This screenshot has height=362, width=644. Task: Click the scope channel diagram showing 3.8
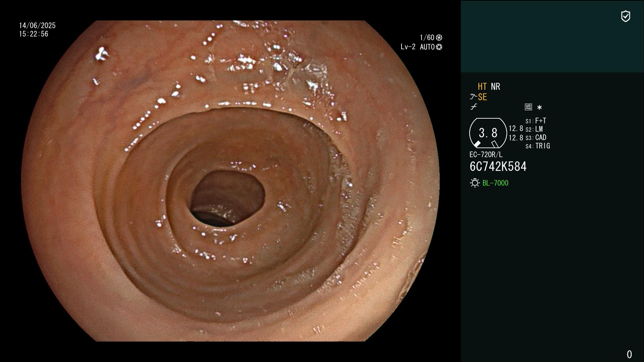[x=488, y=133]
